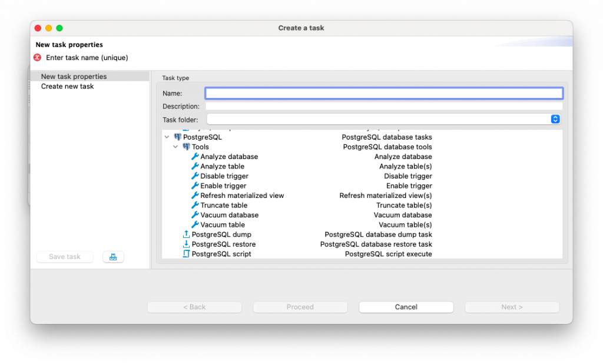Click the PostgreSQL tree label
The width and height of the screenshot is (603, 364).
coord(203,137)
